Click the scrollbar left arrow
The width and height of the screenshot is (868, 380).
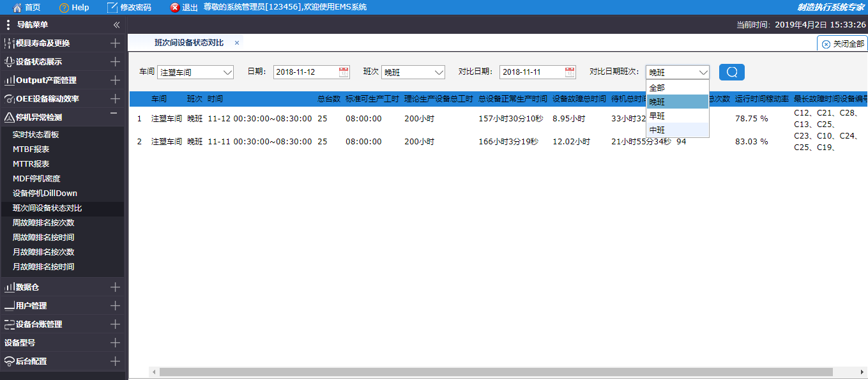tap(153, 372)
